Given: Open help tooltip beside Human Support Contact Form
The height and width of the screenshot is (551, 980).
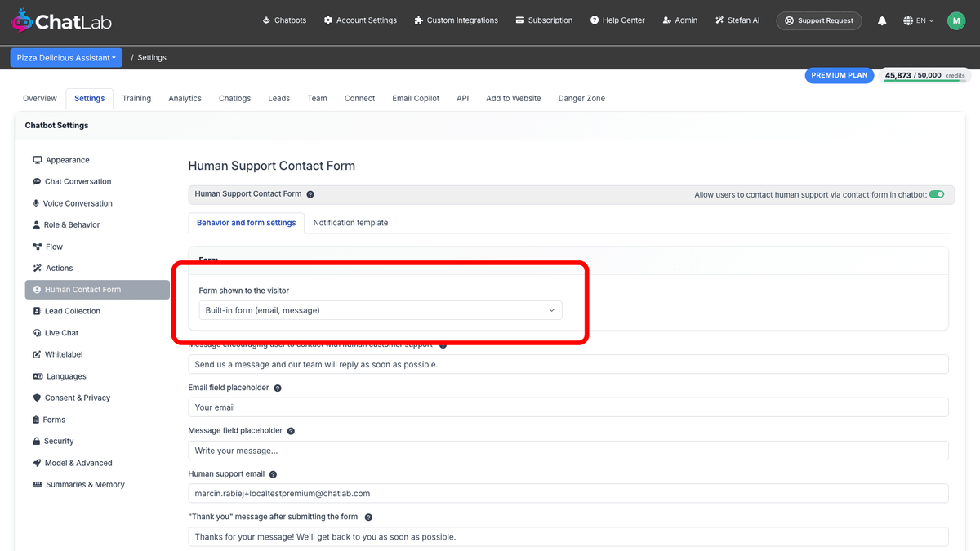Looking at the screenshot, I should pos(310,194).
